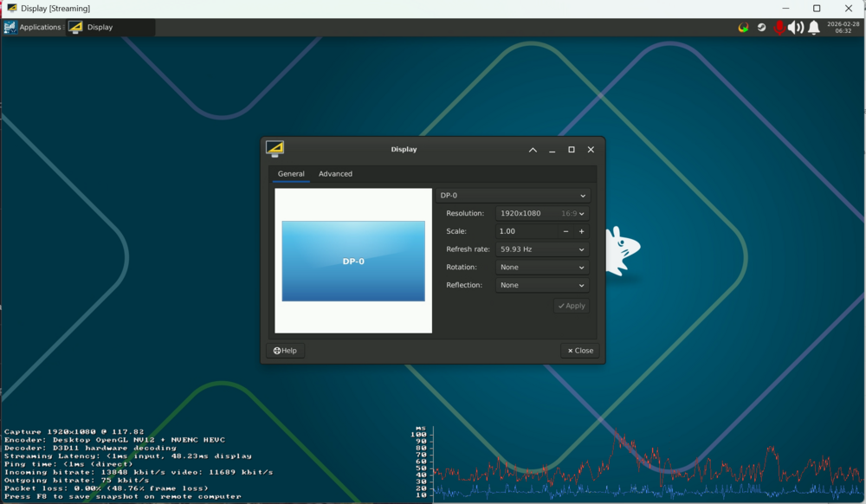Open the Resolution 1920x1080 dropdown
This screenshot has width=866, height=504.
542,213
